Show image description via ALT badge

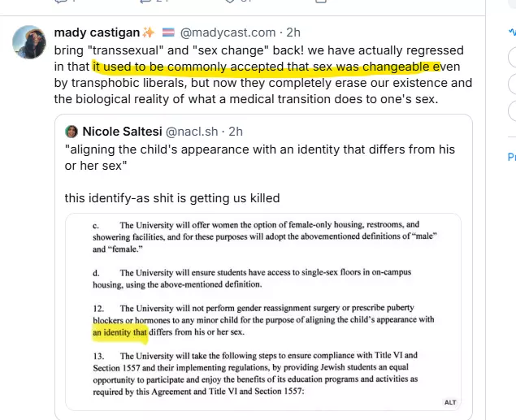point(450,402)
